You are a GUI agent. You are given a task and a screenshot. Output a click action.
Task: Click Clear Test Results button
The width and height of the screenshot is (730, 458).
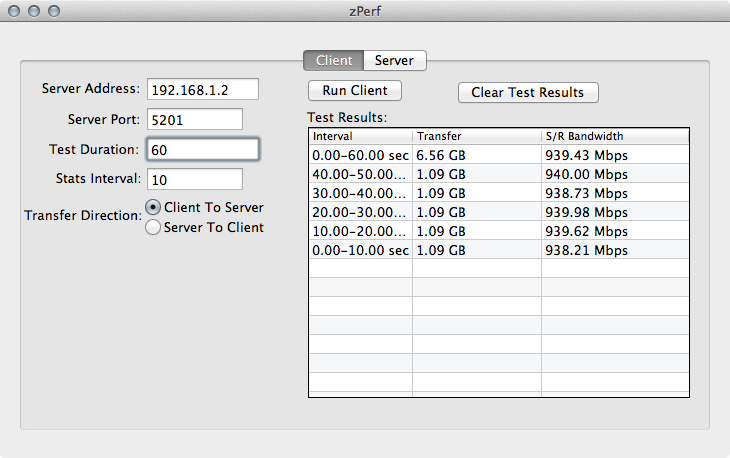coord(527,92)
